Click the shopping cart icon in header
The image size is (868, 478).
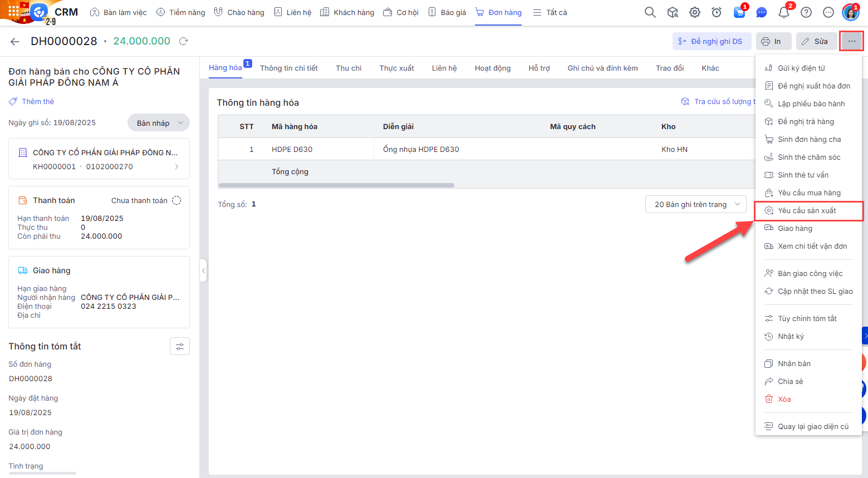coord(739,12)
